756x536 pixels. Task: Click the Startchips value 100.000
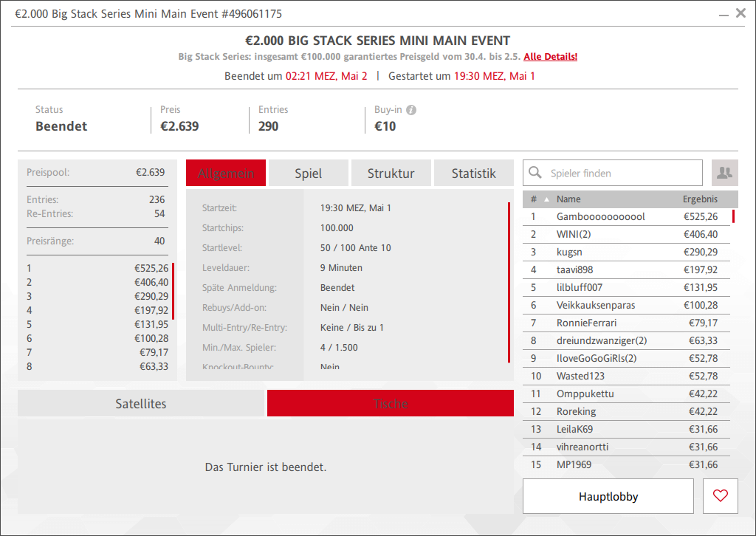(337, 228)
